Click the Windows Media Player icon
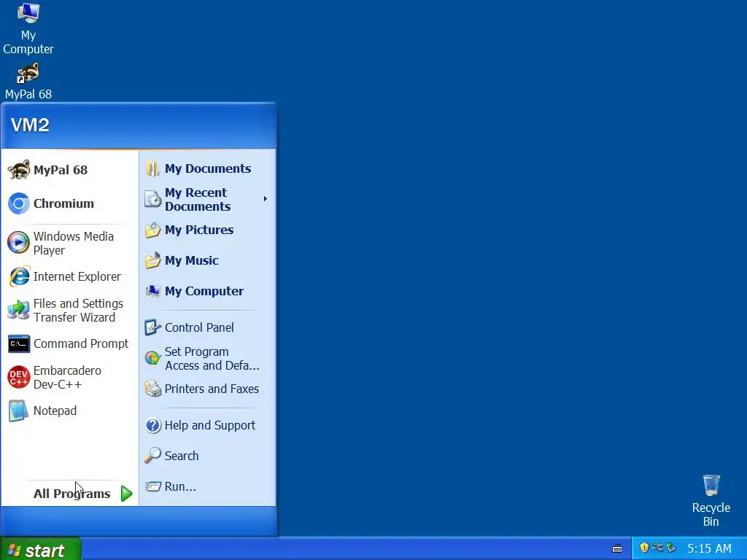The height and width of the screenshot is (560, 747). coord(18,243)
